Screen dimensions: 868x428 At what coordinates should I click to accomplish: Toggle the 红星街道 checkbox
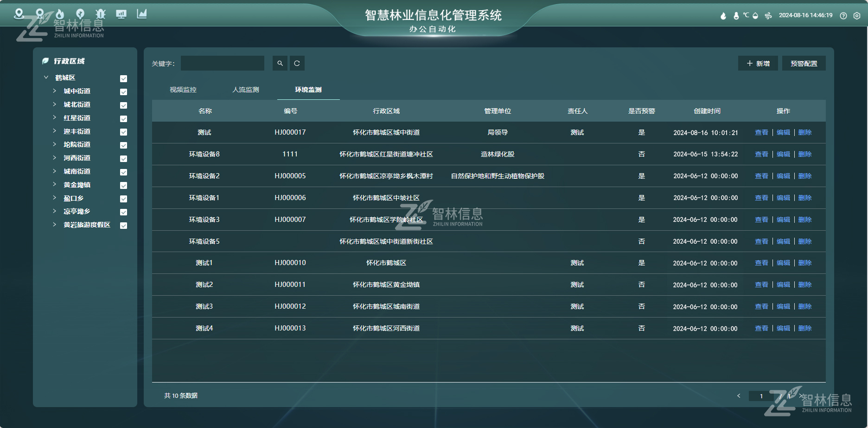[123, 119]
